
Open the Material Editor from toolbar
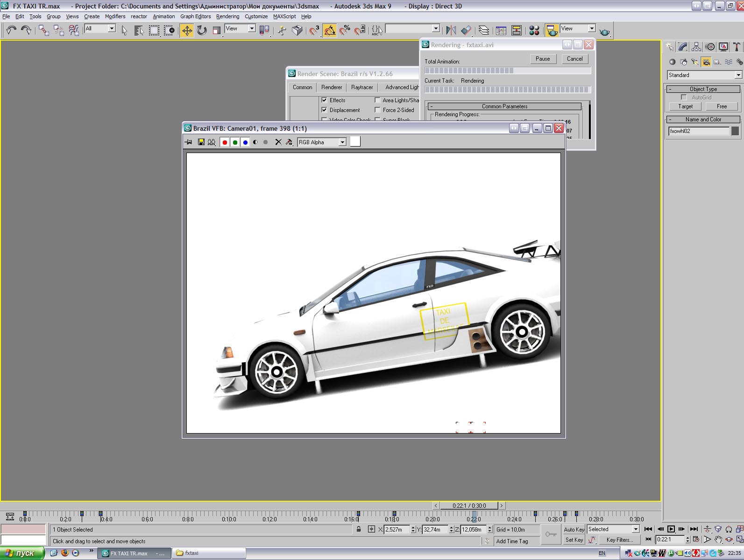pos(534,31)
